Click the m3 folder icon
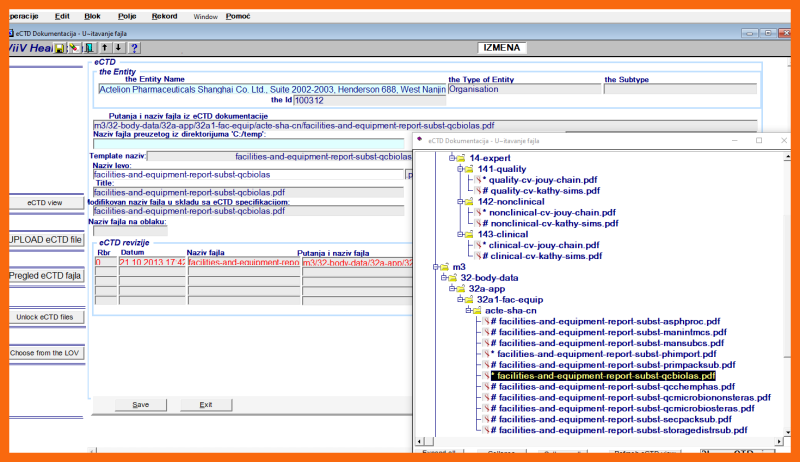 (x=443, y=267)
